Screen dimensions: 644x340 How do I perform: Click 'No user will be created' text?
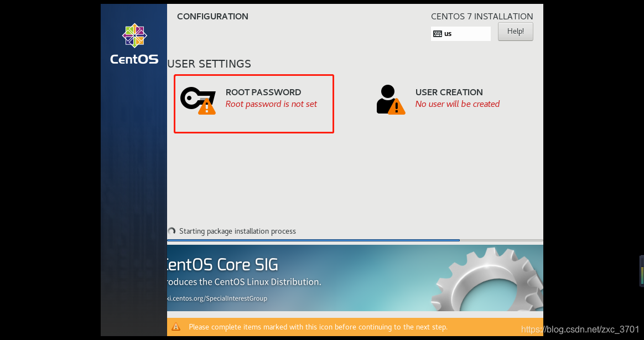coord(458,104)
